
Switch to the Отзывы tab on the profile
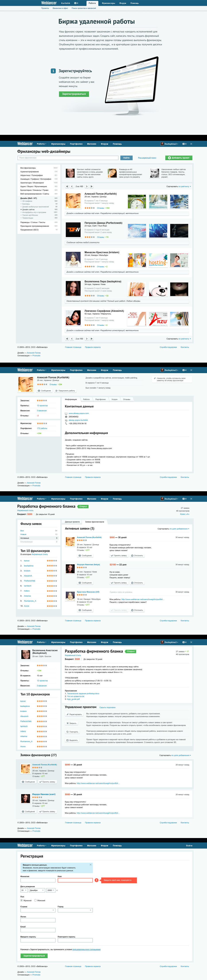(x=127, y=400)
